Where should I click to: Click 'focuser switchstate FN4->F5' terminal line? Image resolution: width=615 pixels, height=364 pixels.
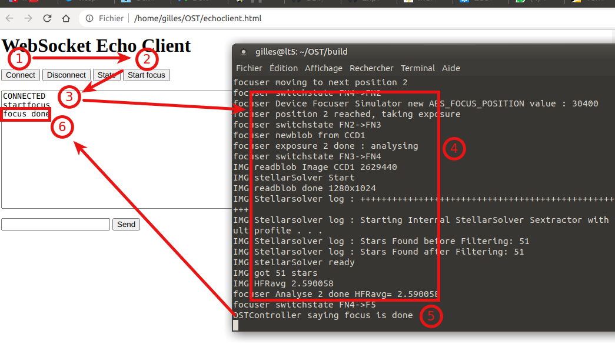pos(304,305)
